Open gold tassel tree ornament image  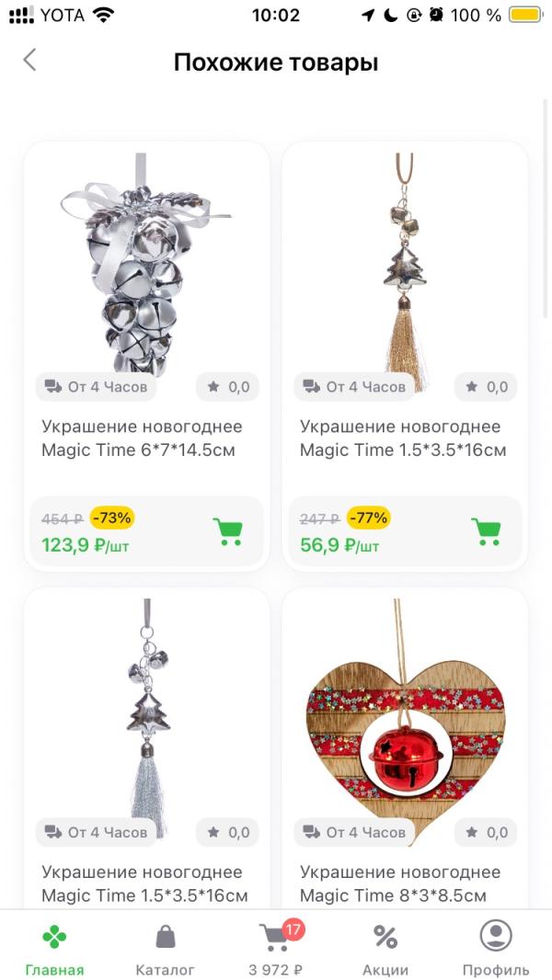coord(405,272)
